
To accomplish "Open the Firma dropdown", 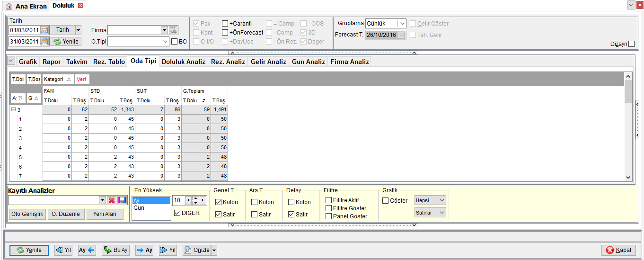I will click(164, 30).
